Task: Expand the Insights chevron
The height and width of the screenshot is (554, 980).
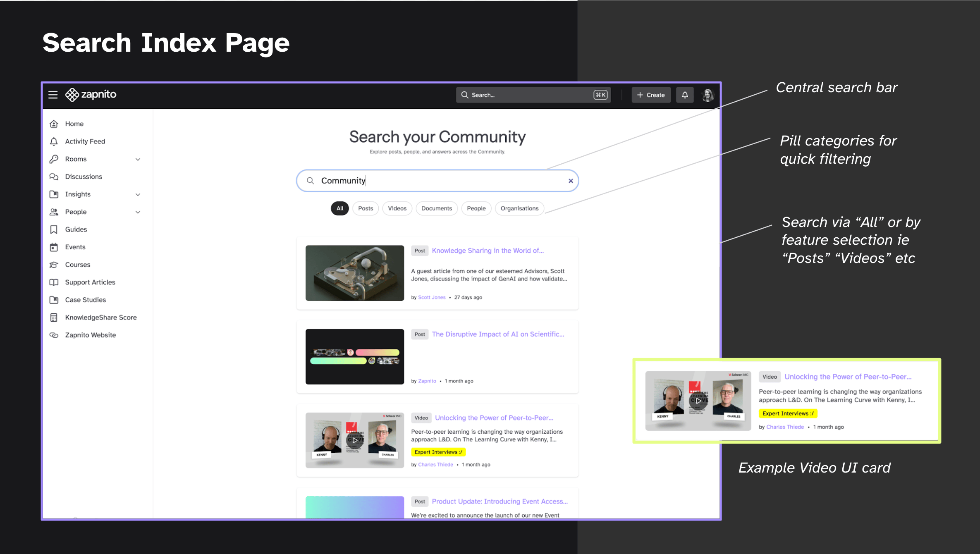Action: tap(138, 194)
